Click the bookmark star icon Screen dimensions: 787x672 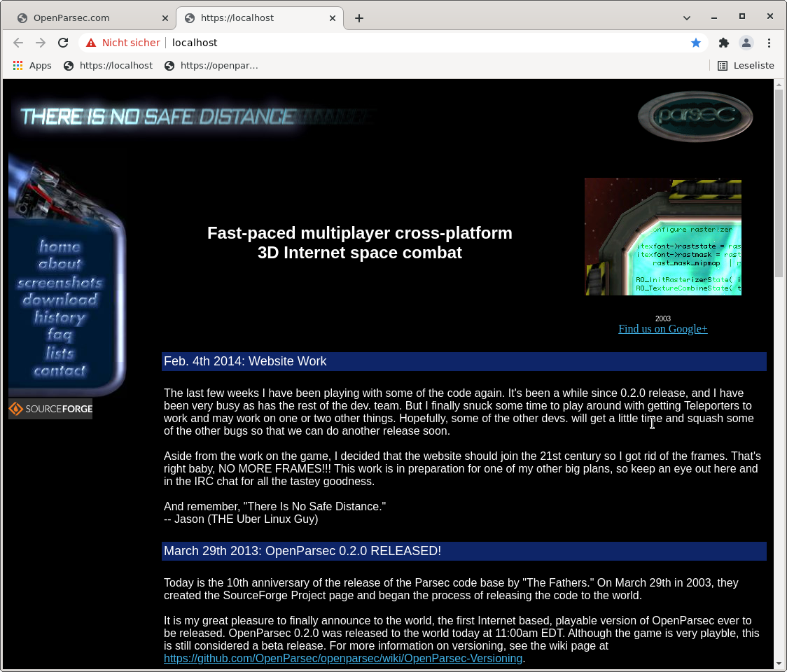pyautogui.click(x=696, y=43)
